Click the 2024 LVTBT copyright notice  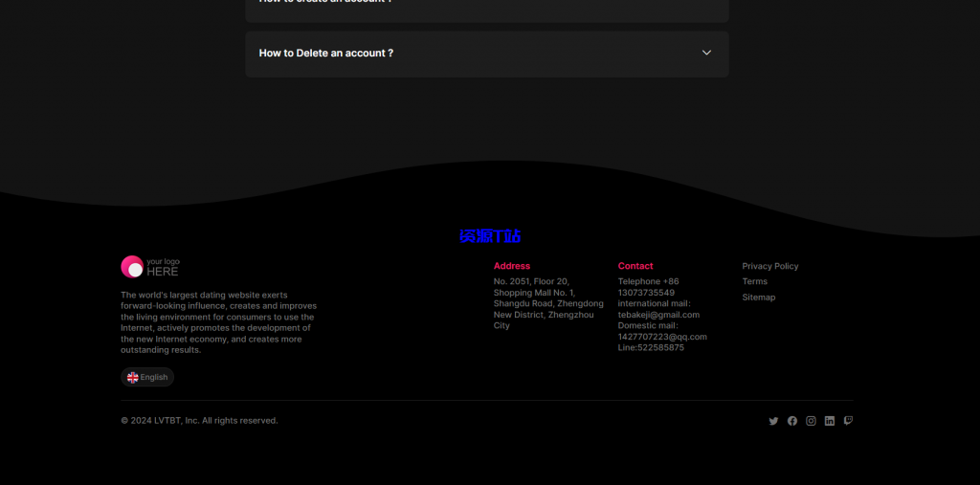pos(199,421)
